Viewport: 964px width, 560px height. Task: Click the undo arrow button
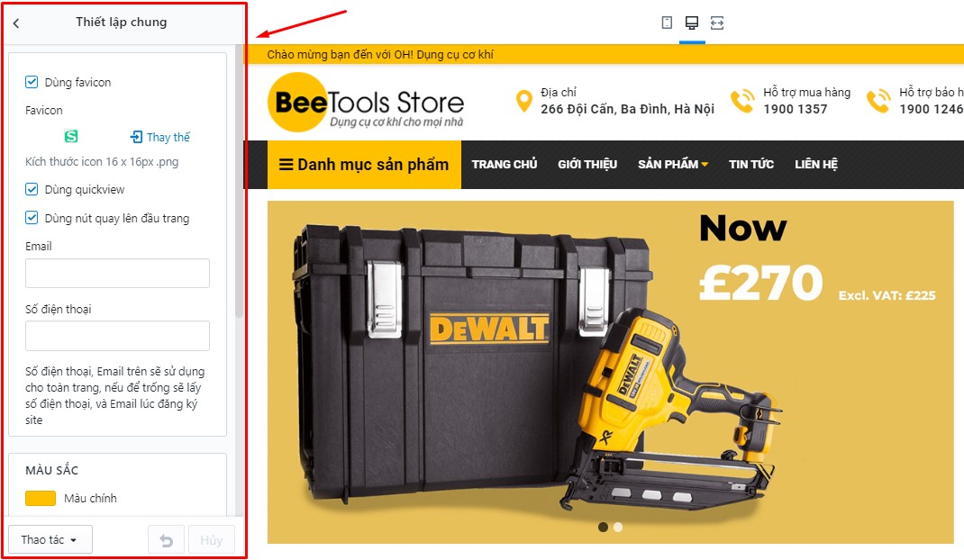coord(166,539)
